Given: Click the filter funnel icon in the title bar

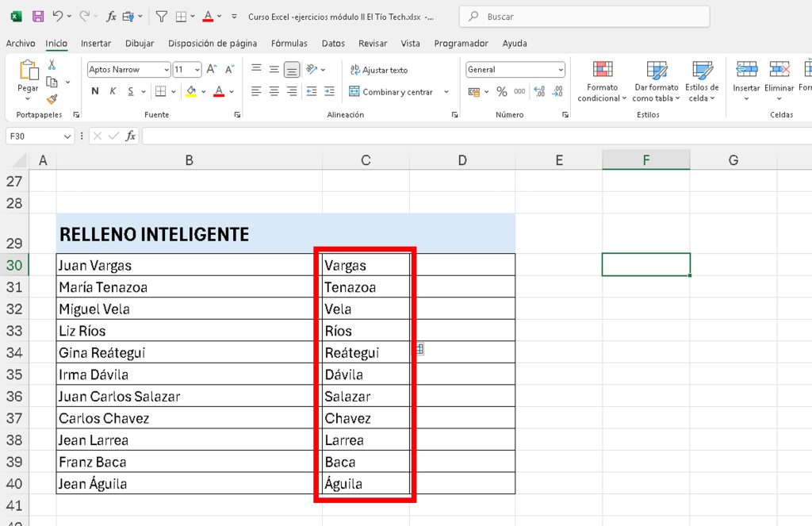Looking at the screenshot, I should point(162,17).
